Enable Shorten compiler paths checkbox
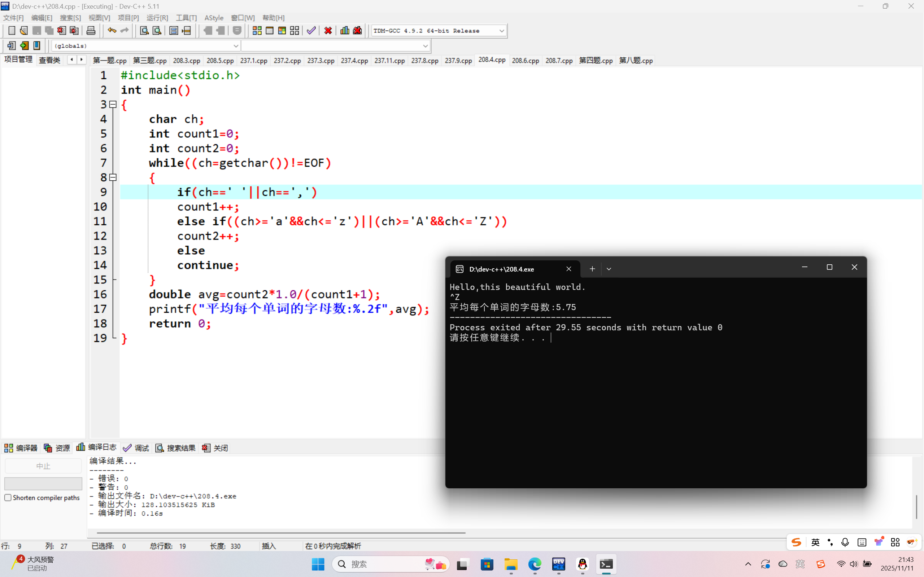 (8, 498)
